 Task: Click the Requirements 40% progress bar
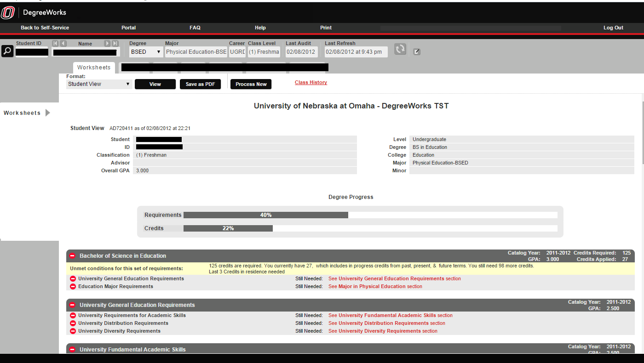coord(265,215)
